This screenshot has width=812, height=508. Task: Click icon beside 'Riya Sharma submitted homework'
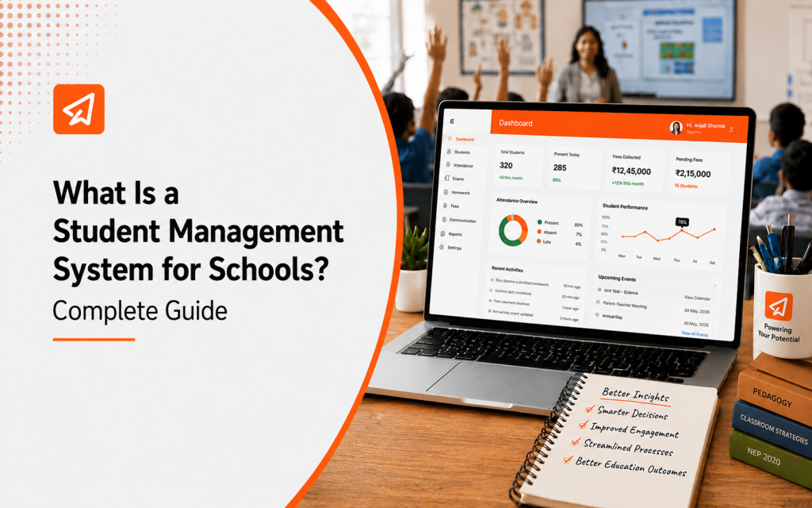pos(492,280)
